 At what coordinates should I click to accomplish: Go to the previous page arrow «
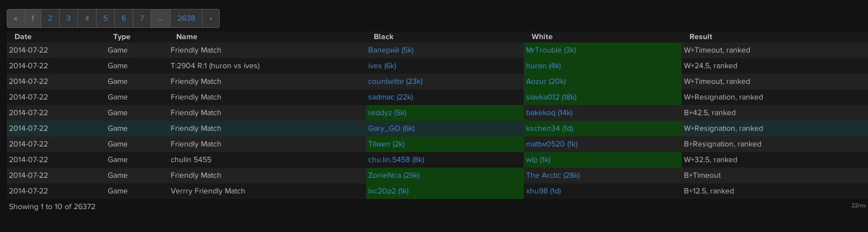(x=16, y=18)
